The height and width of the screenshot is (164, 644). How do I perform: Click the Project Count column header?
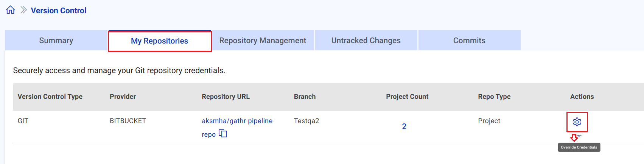click(407, 97)
